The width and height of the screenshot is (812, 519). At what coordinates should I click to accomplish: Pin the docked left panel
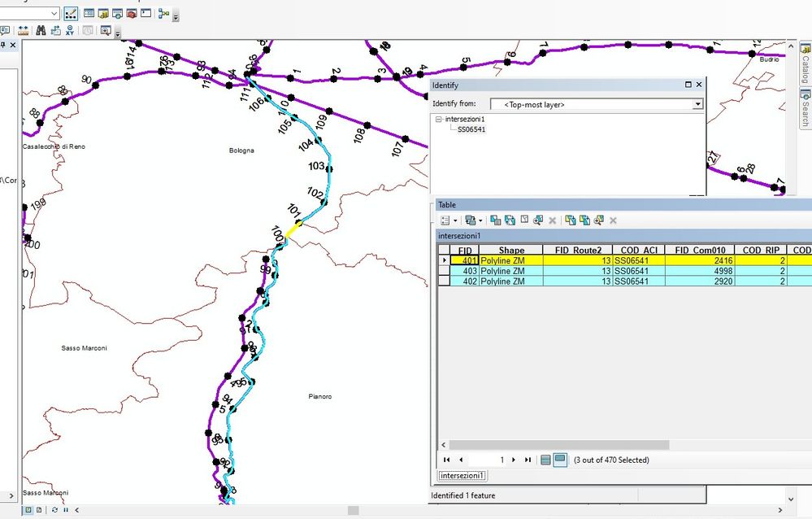pyautogui.click(x=3, y=45)
